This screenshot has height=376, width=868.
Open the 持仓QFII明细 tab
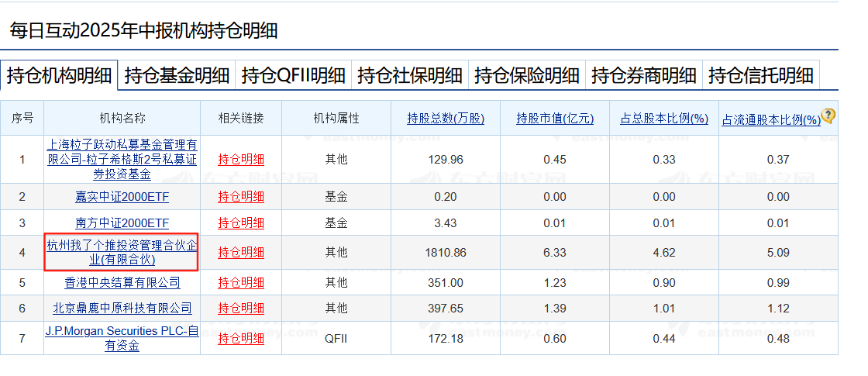coord(294,75)
